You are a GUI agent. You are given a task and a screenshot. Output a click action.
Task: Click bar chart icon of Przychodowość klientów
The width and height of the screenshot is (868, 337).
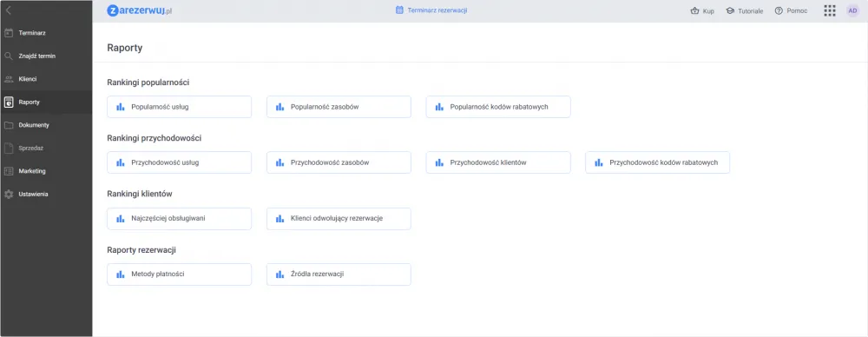point(439,163)
